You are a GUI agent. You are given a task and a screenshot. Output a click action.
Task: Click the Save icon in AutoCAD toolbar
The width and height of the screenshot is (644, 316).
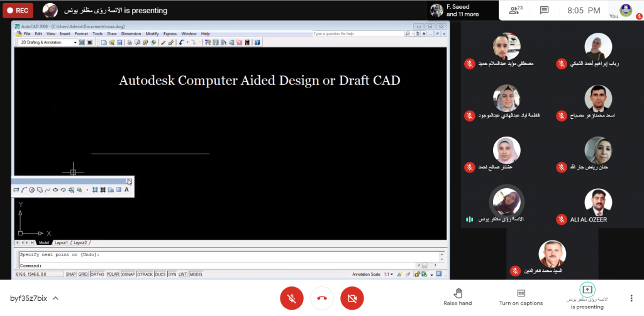coord(118,42)
